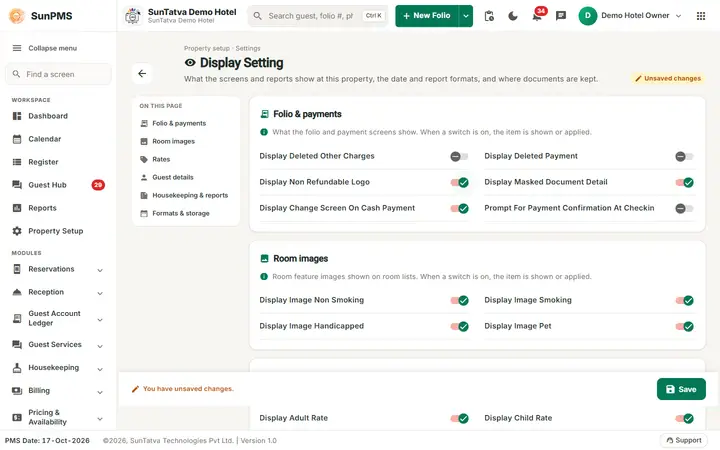The height and width of the screenshot is (450, 720).
Task: Click the Find a screen input
Action: click(x=58, y=74)
